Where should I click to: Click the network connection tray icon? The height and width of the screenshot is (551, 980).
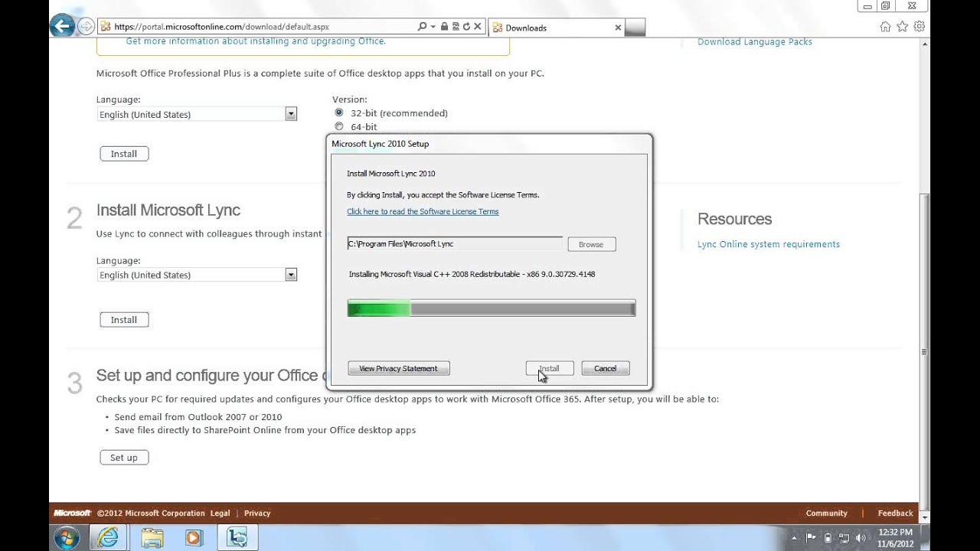pos(844,538)
